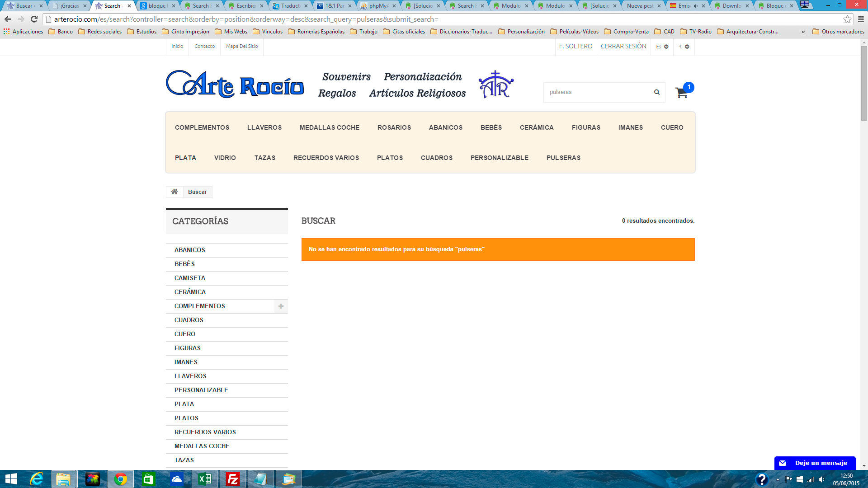
Task: Click the search magnifier icon
Action: pyautogui.click(x=656, y=92)
